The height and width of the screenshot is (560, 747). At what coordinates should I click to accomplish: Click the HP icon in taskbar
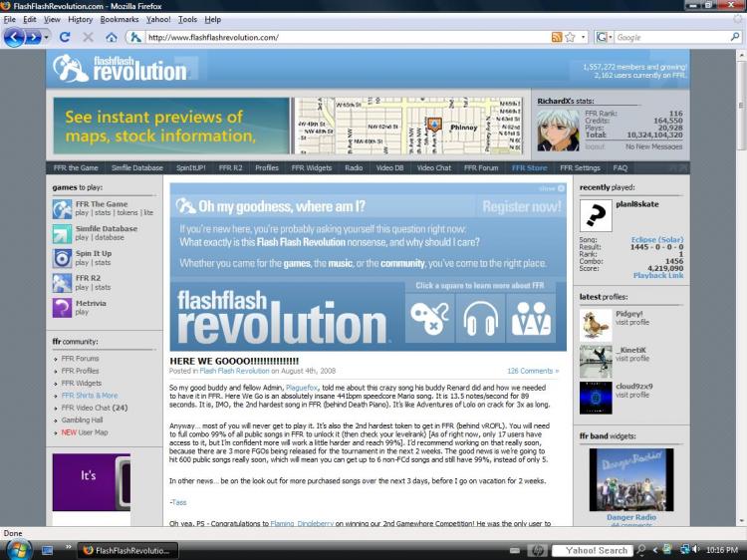pyautogui.click(x=538, y=550)
